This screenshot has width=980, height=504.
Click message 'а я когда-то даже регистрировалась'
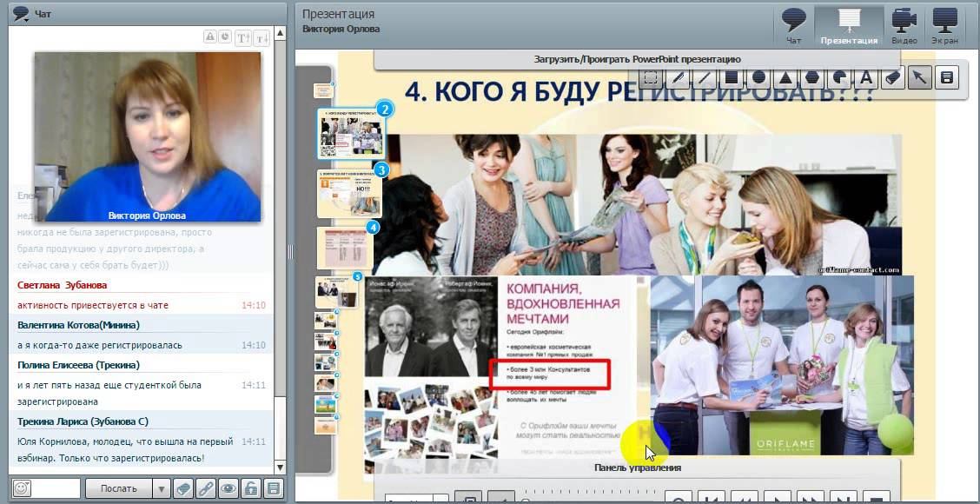pyautogui.click(x=100, y=345)
